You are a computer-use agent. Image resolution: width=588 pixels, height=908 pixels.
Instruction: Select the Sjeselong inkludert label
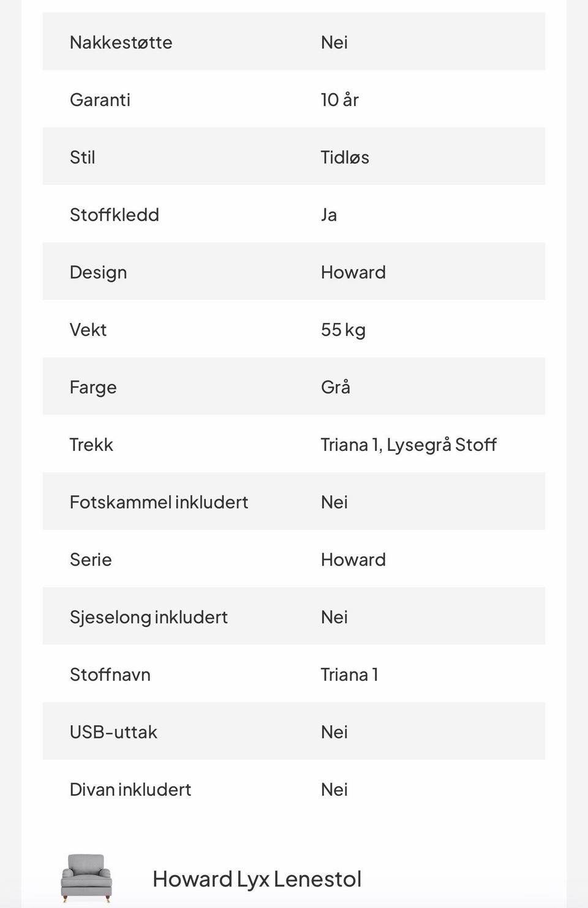149,617
